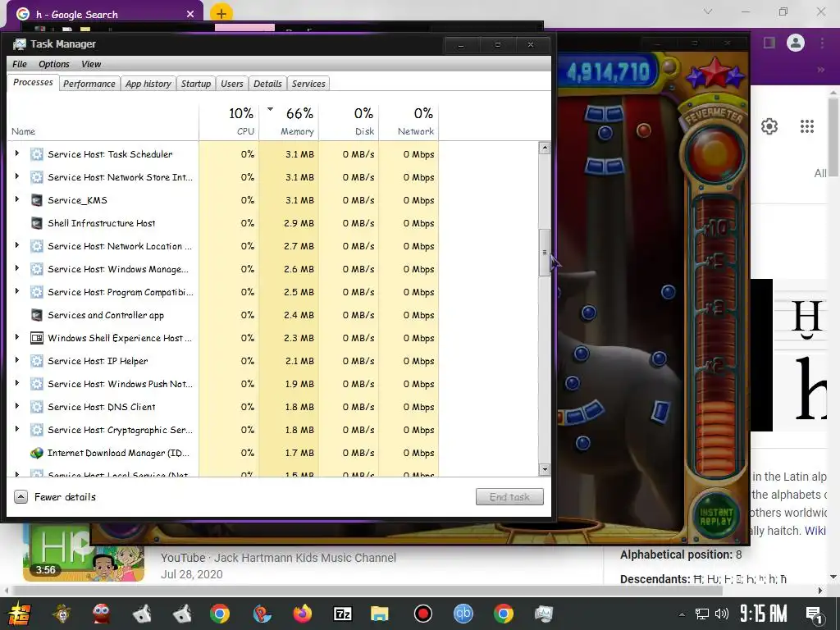Click the Services and Controller app icon
This screenshot has width=840, height=630.
coord(36,316)
